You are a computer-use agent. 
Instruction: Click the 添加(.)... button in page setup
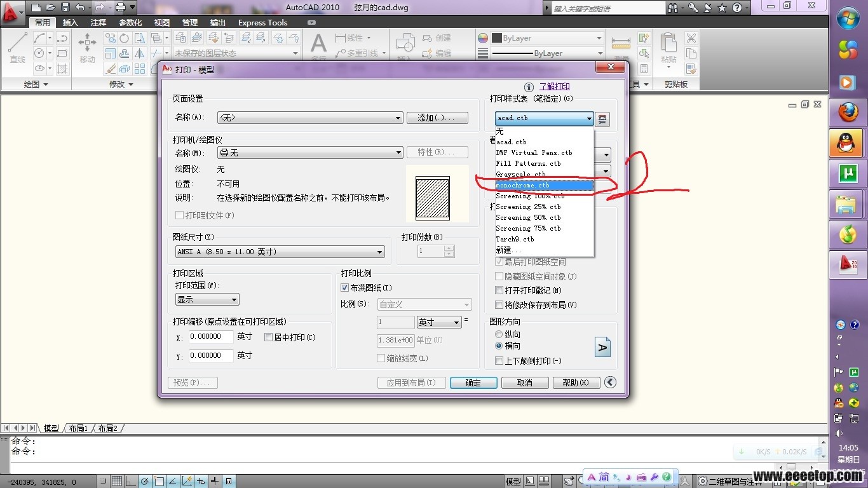(x=438, y=118)
